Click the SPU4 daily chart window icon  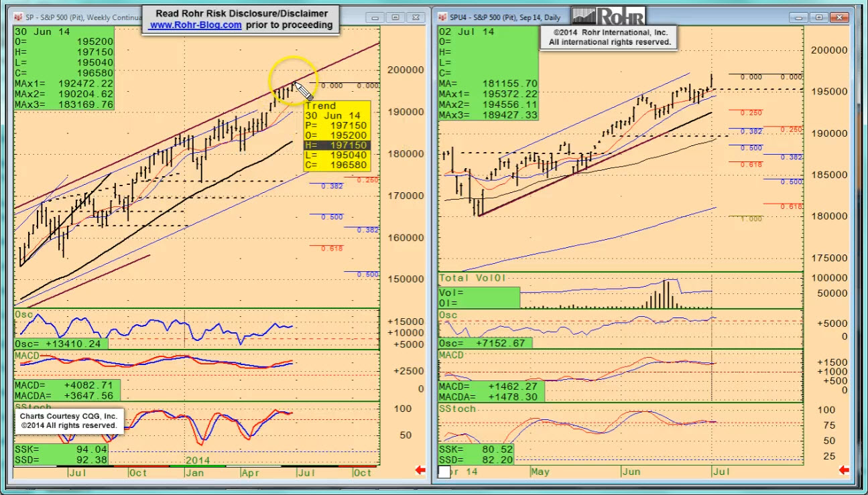coord(442,16)
